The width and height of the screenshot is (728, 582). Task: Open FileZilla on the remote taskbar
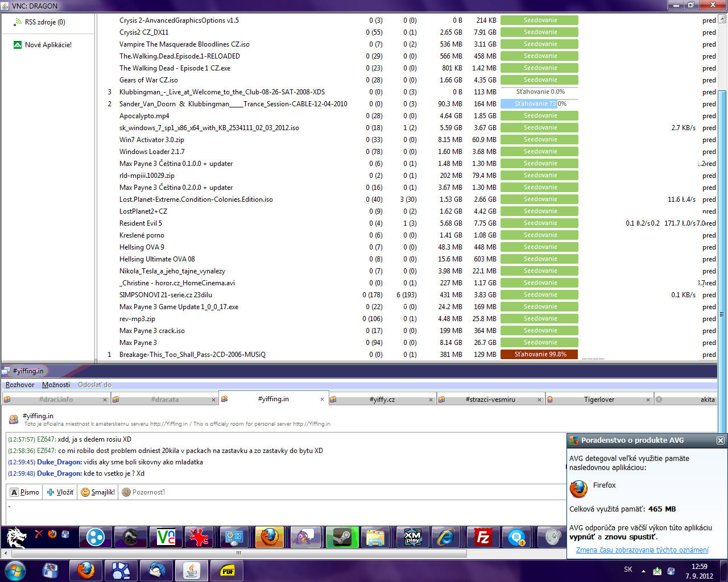tap(482, 537)
